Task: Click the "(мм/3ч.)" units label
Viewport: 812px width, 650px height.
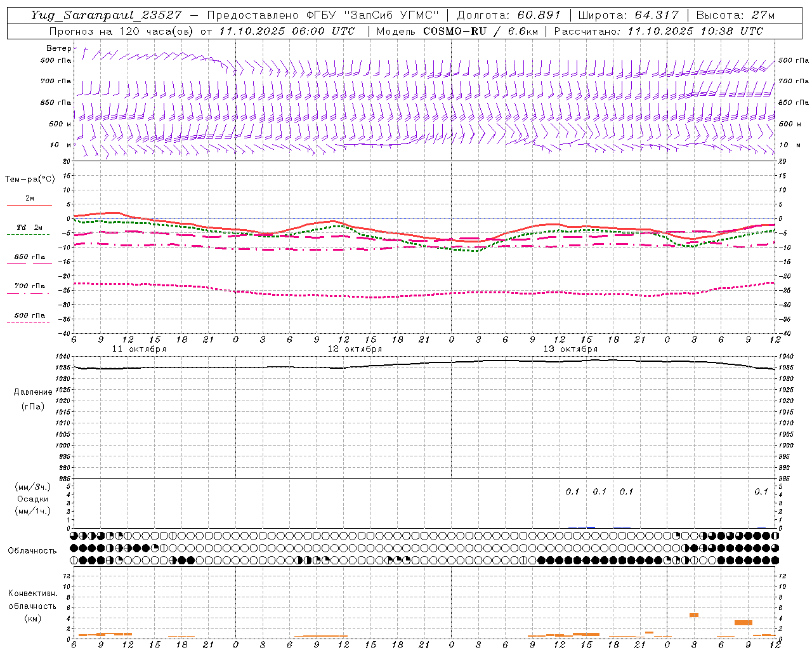Action: coord(32,487)
